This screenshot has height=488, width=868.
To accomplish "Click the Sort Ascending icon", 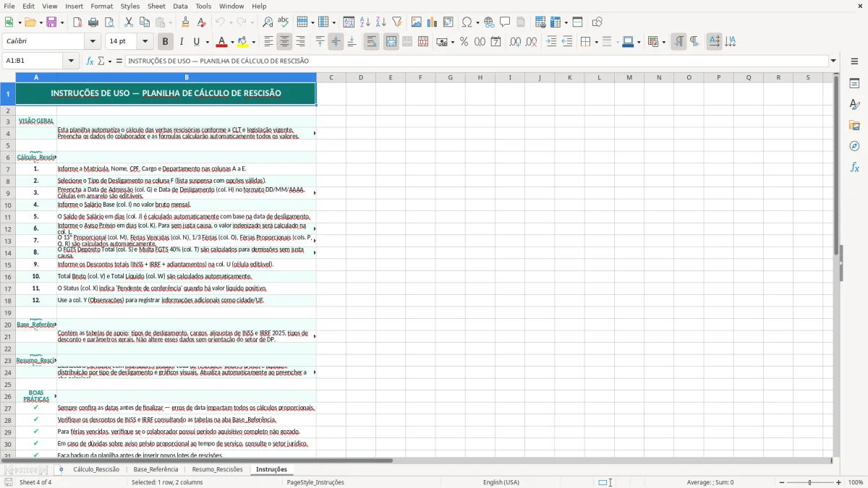I will pos(365,22).
